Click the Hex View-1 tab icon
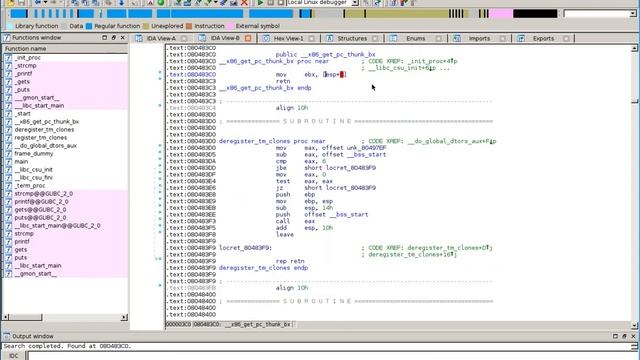The width and height of the screenshot is (640, 360). 266,38
